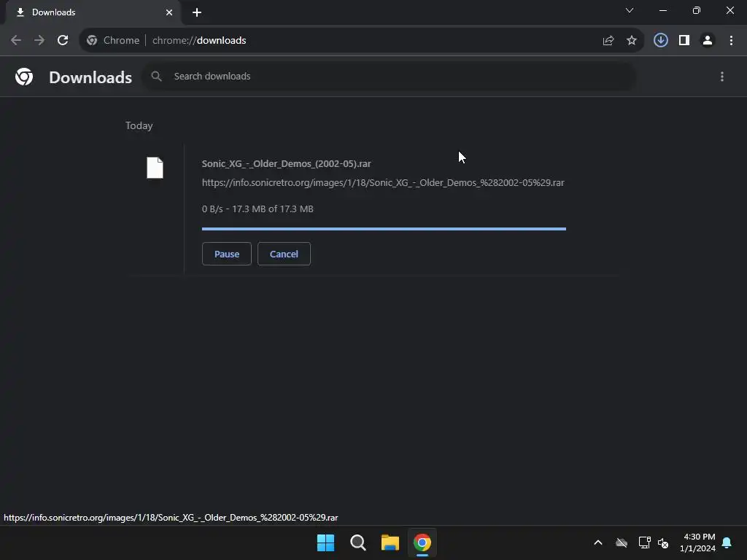Expand the tab search dropdown

(x=630, y=10)
